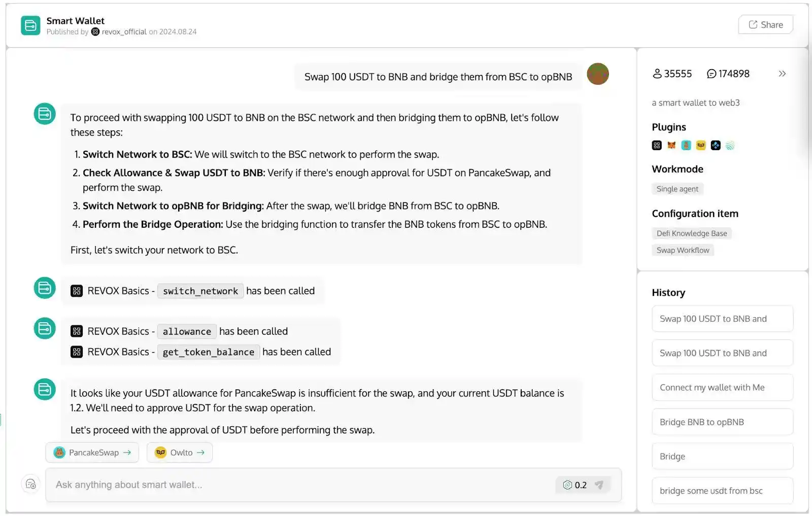Click the Smart Wallet logo in header
The height and width of the screenshot is (516, 812).
tap(30, 25)
